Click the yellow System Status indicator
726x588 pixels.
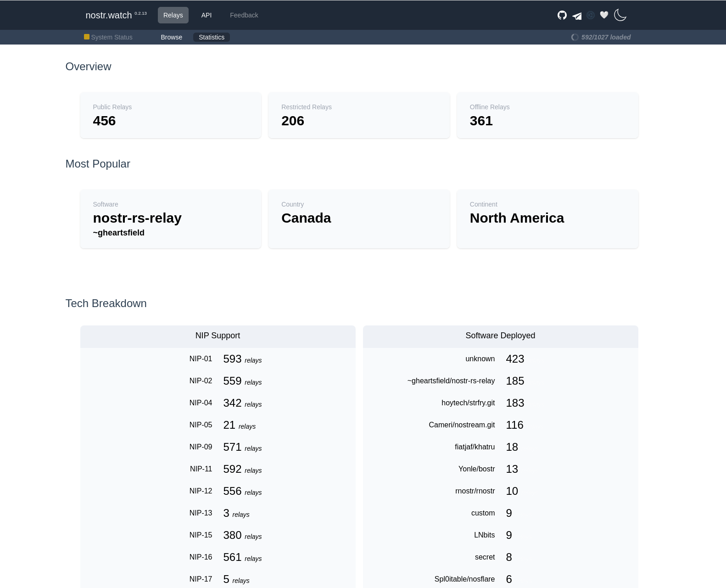(x=87, y=37)
